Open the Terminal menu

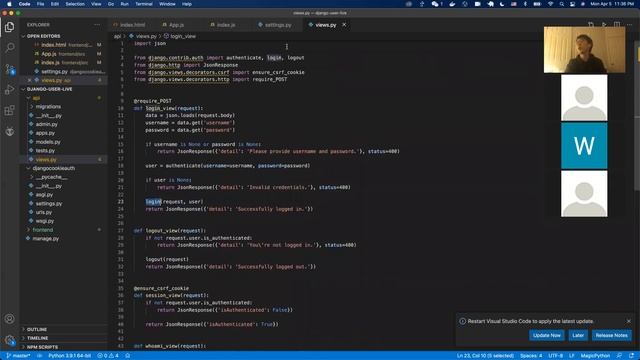pos(144,4)
